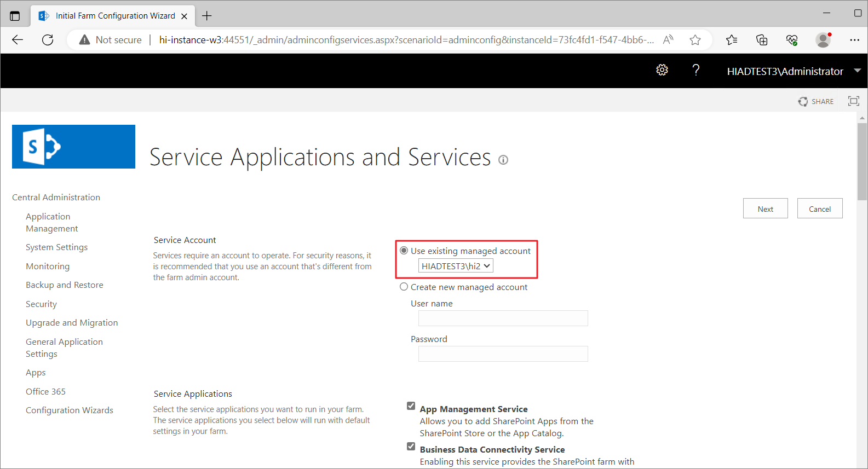
Task: Open Office 365 in sidebar
Action: (45, 391)
